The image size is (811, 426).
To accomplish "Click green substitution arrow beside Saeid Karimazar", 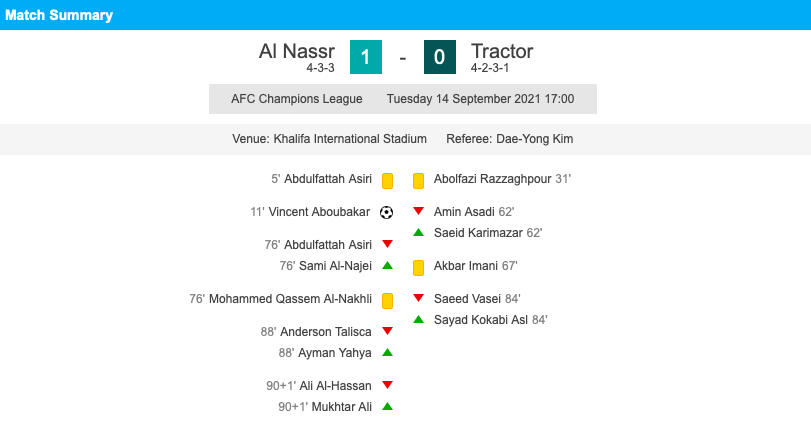I will [x=419, y=233].
